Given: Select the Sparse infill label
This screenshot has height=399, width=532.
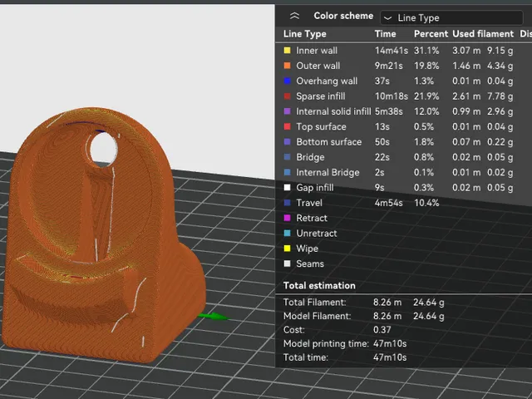Looking at the screenshot, I should pyautogui.click(x=321, y=96).
